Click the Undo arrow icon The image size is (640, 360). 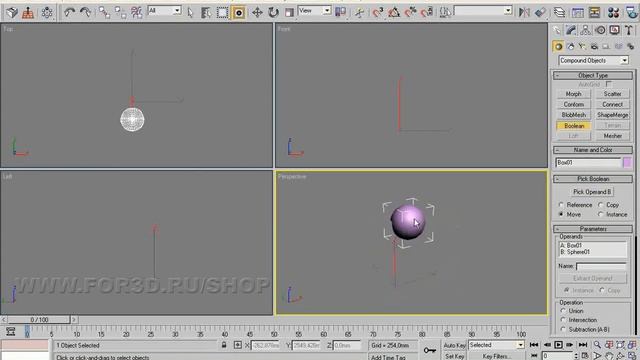click(69, 12)
